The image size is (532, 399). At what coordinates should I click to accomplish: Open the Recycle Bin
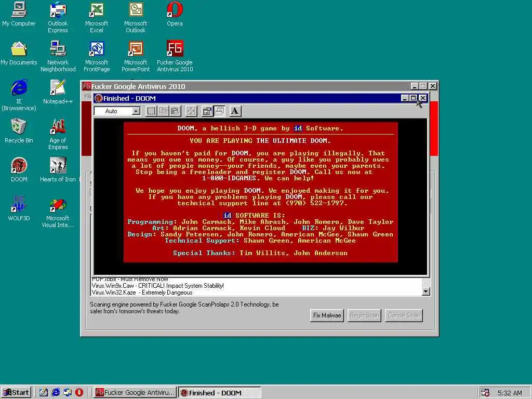pyautogui.click(x=19, y=131)
